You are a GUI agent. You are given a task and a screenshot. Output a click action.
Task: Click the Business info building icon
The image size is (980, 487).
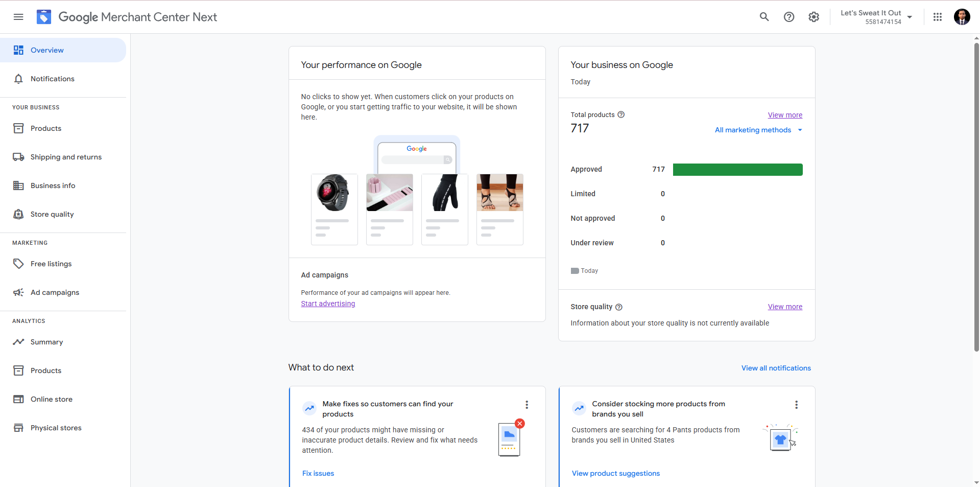(18, 185)
